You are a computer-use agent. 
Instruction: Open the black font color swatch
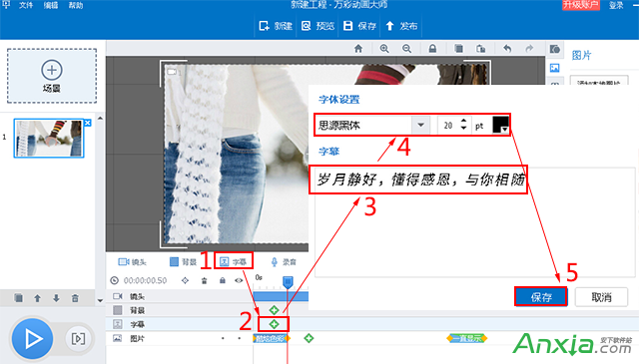pyautogui.click(x=501, y=125)
